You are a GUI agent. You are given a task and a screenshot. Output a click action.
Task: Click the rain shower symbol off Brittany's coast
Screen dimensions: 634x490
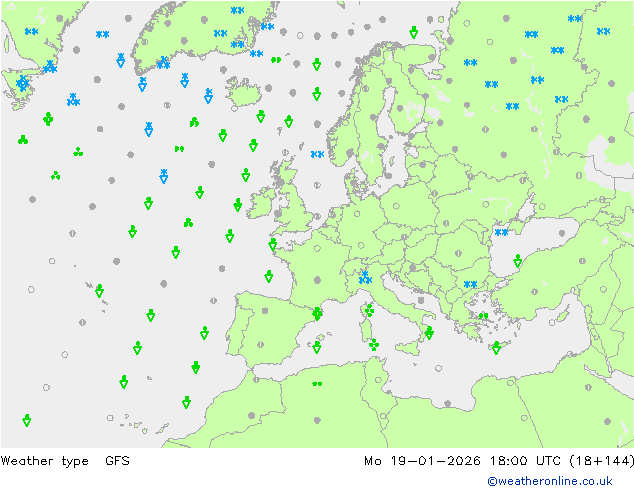click(273, 244)
